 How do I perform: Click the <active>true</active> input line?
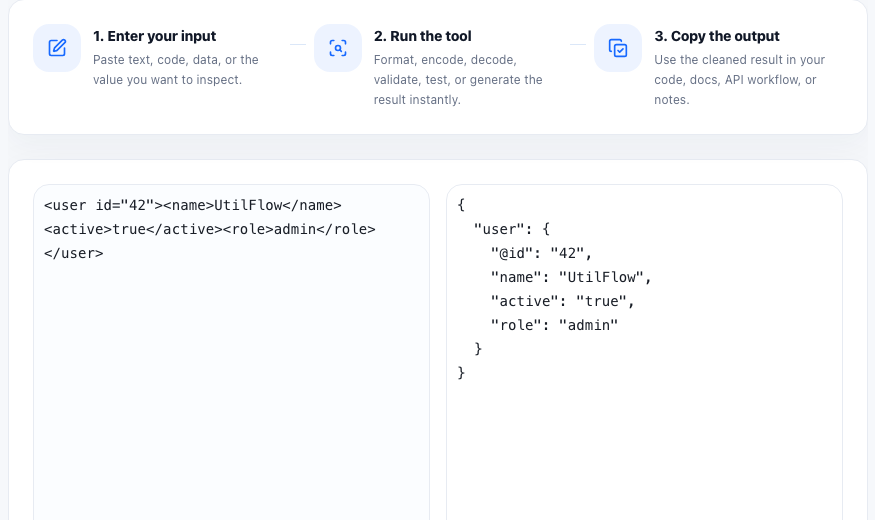(210, 229)
